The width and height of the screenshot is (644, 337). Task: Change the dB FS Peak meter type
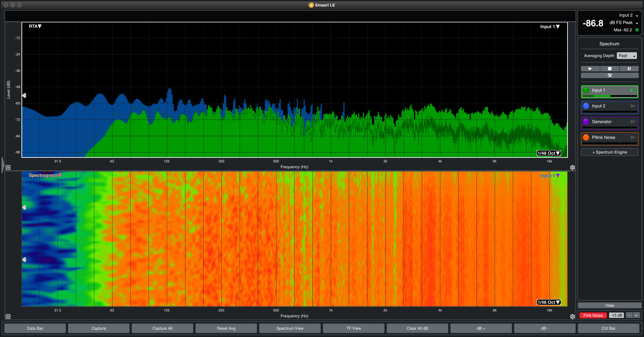[x=624, y=23]
